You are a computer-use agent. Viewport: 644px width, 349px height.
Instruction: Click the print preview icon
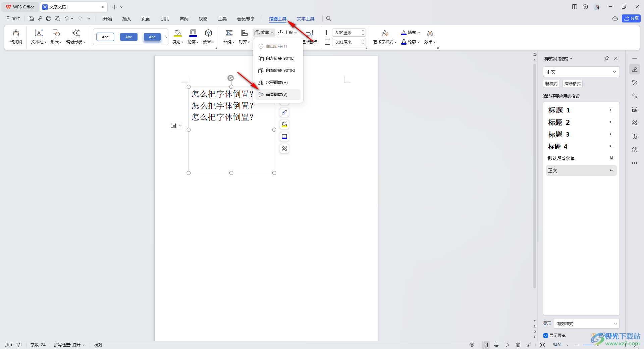tap(57, 18)
